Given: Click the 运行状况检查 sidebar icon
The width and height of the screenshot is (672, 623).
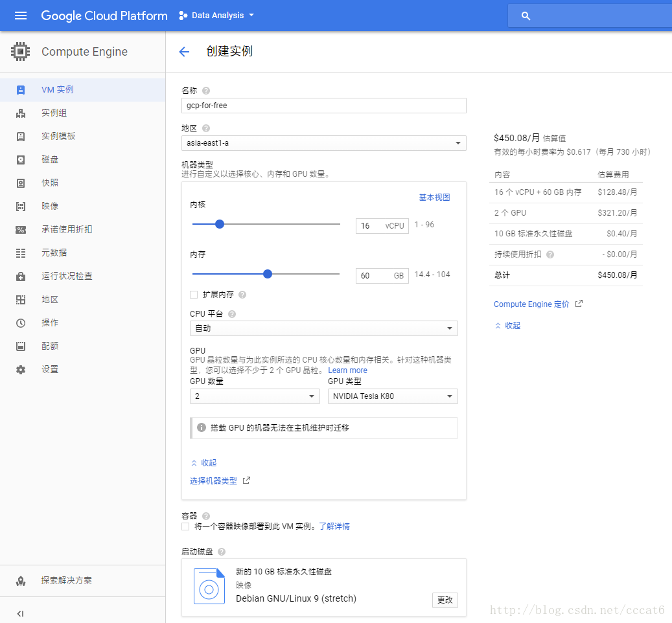Looking at the screenshot, I should coord(21,277).
